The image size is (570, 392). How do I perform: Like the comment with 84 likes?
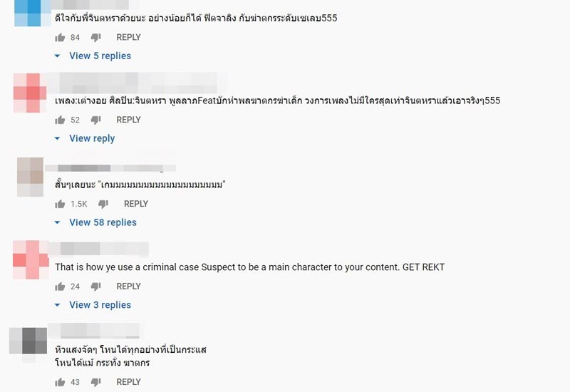pos(61,37)
